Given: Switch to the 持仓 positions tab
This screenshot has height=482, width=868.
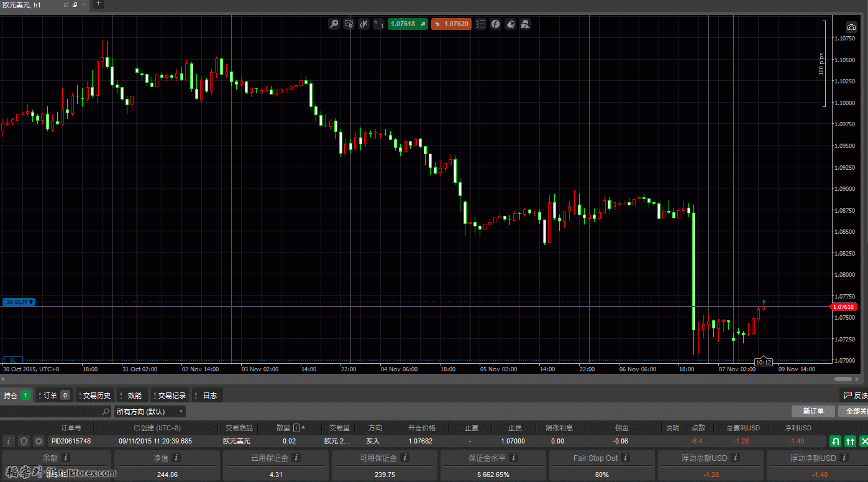Looking at the screenshot, I should pos(17,395).
